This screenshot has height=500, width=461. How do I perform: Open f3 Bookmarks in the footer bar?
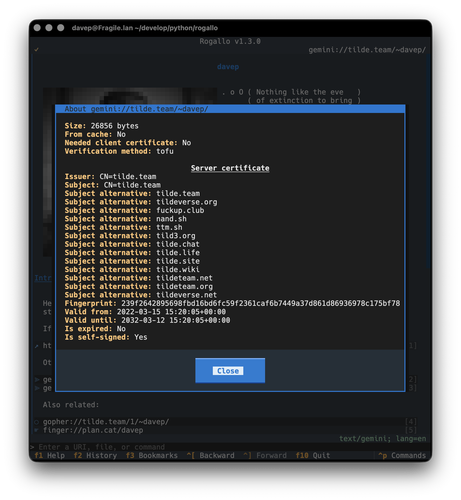(x=152, y=455)
